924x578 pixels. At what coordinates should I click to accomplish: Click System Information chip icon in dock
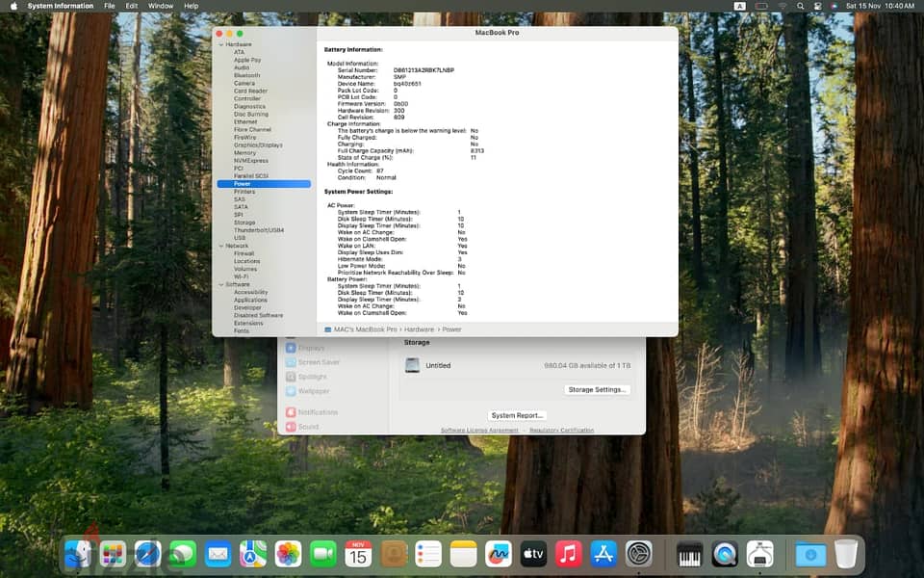pyautogui.click(x=760, y=554)
